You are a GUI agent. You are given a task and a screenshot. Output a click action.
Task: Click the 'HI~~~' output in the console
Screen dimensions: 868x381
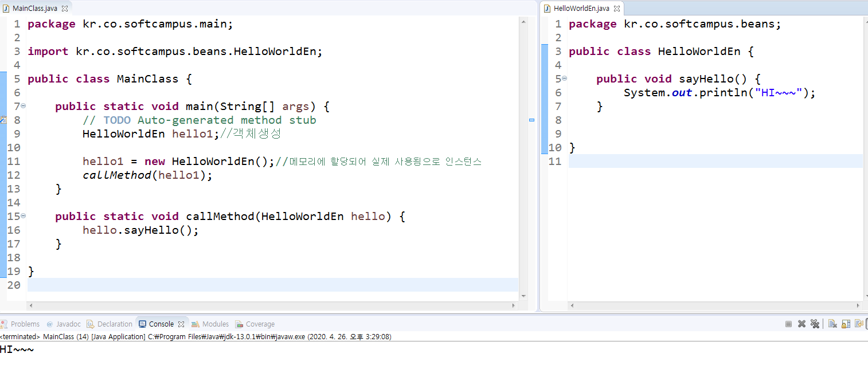click(x=17, y=349)
